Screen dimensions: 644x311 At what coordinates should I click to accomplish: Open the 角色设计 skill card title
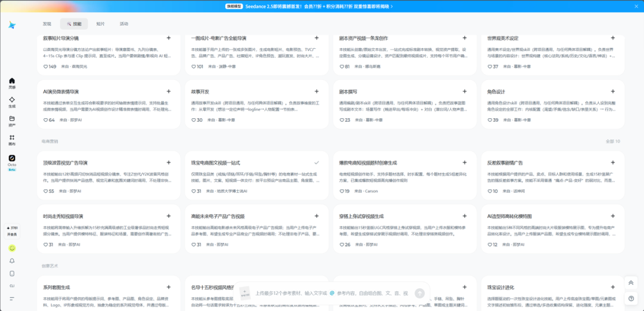pos(496,91)
